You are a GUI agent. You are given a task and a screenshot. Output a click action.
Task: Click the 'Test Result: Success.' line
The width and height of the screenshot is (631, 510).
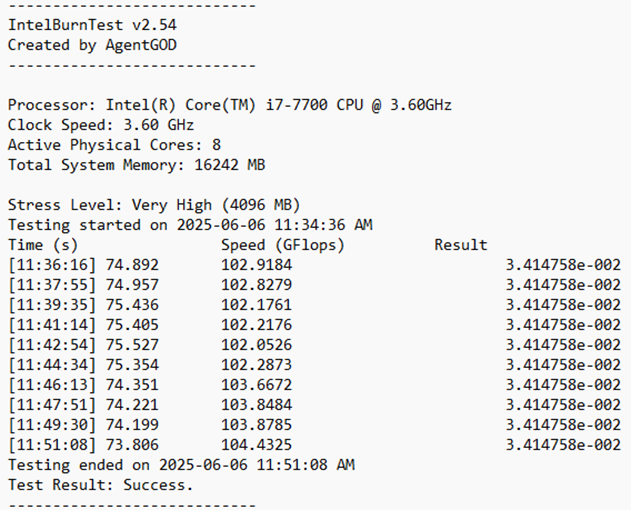(99, 485)
